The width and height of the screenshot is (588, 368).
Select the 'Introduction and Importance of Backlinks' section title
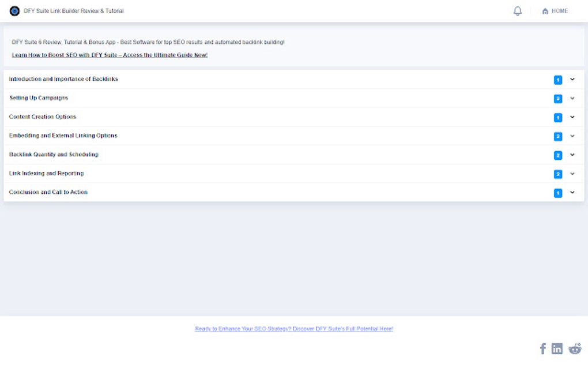[63, 79]
